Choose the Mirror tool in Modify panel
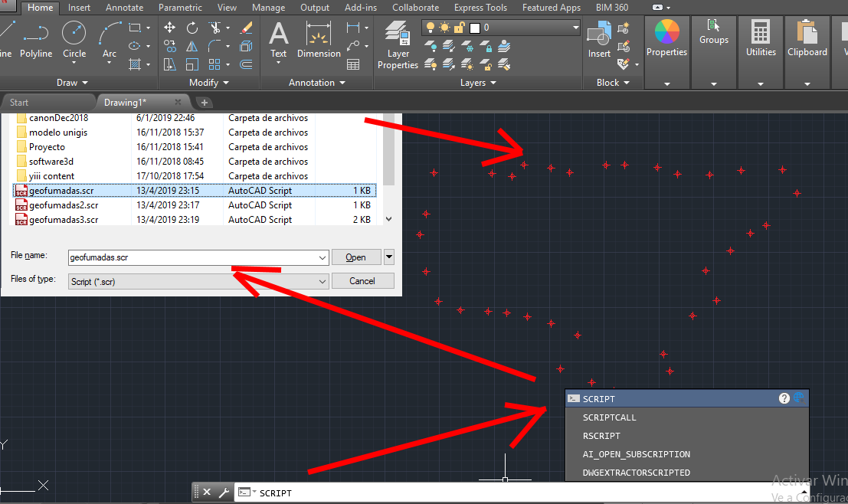 [x=192, y=47]
